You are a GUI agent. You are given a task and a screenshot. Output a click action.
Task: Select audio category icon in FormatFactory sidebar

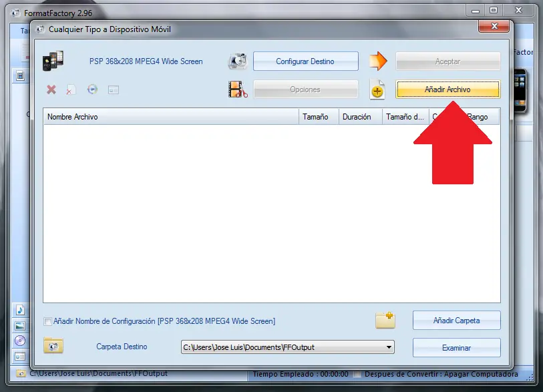(20, 310)
